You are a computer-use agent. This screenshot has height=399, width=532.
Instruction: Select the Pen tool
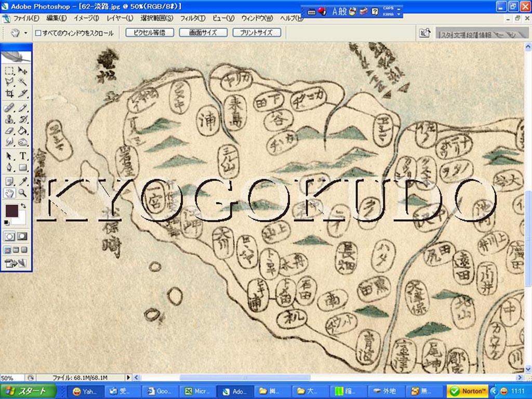[9, 167]
